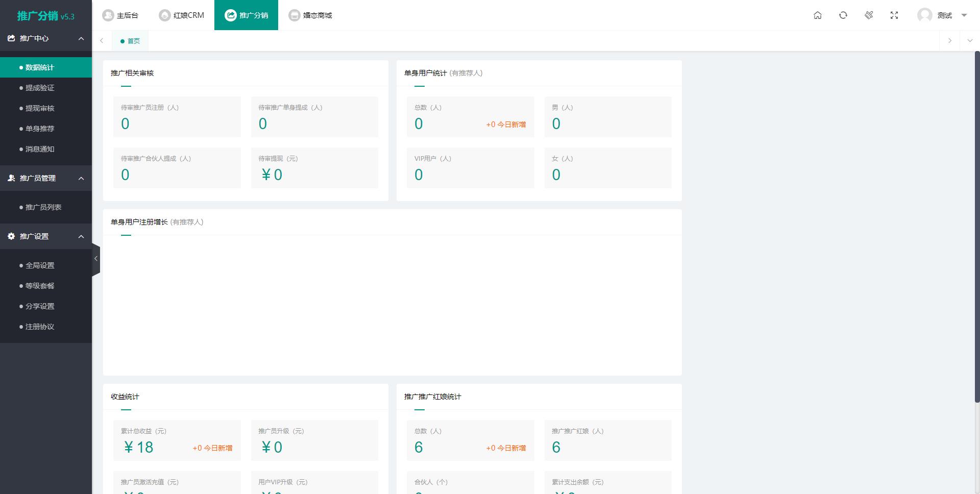
Task: Go to 等级套餐 settings page
Action: click(x=40, y=286)
